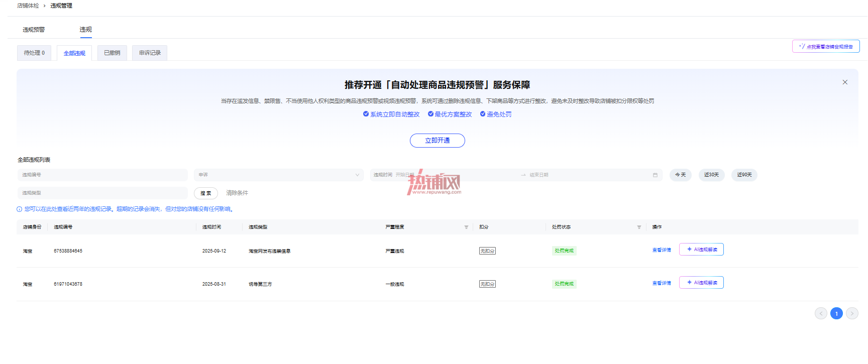
Task: Select the 近30天 quick date filter
Action: tap(711, 175)
